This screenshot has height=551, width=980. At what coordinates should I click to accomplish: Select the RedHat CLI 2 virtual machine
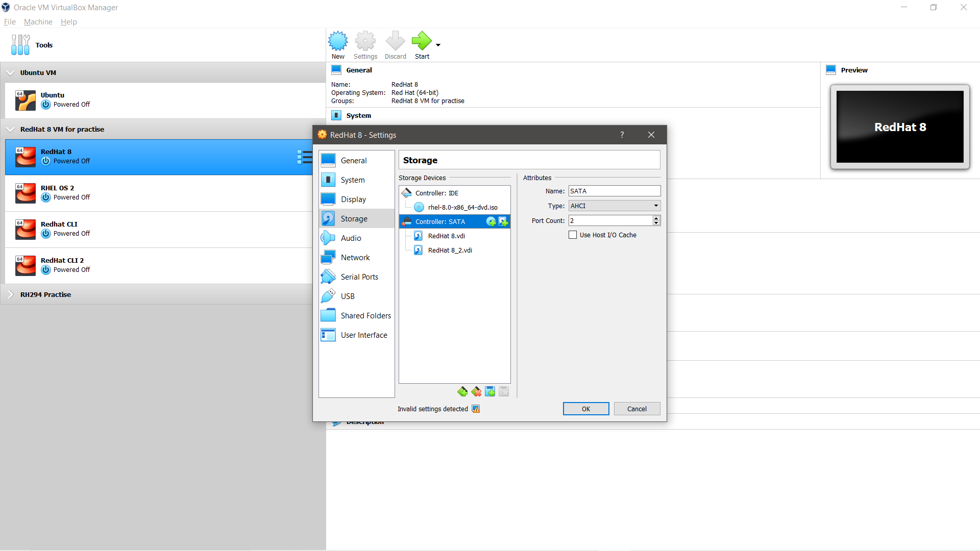pos(159,265)
